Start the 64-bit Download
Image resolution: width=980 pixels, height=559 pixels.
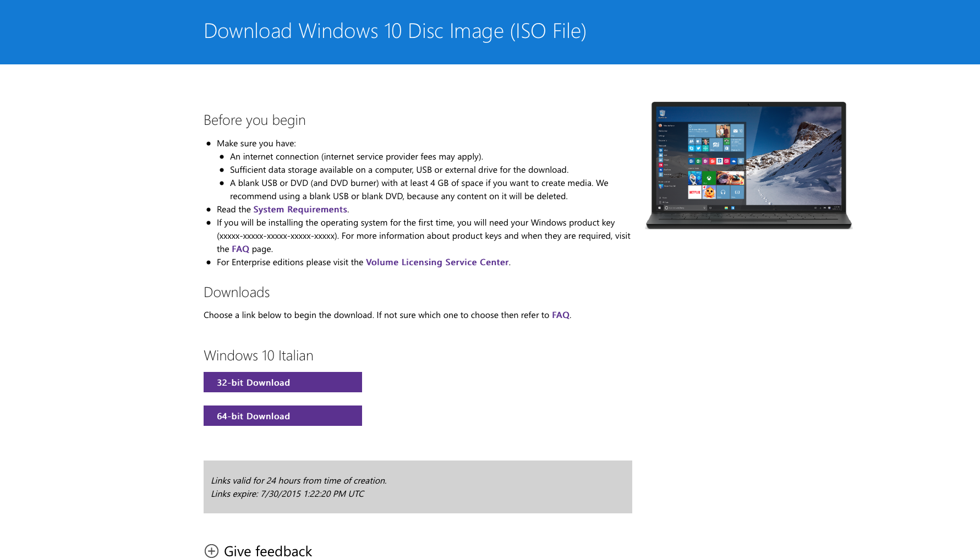283,415
